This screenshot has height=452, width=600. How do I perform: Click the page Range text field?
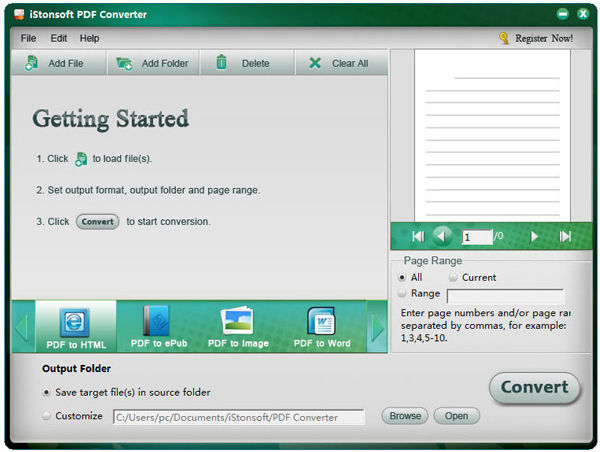pyautogui.click(x=505, y=296)
